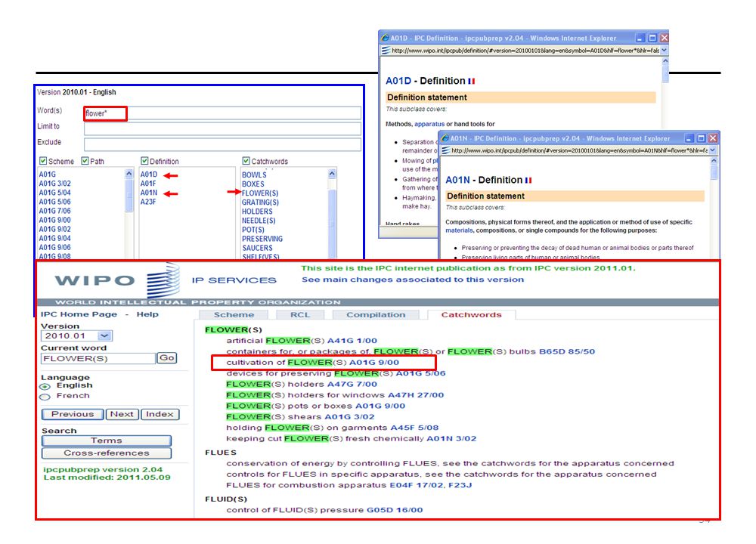Maximize the A01N definition window

[x=701, y=138]
